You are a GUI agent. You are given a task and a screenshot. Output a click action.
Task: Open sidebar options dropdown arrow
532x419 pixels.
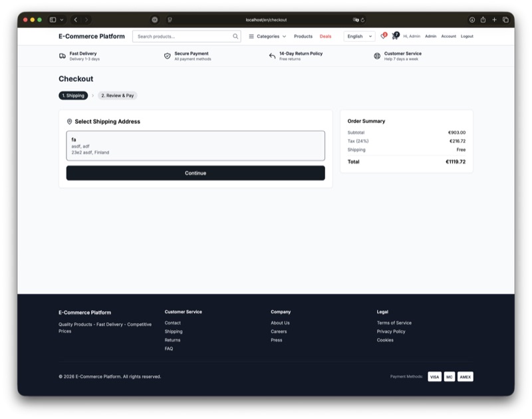(x=62, y=20)
